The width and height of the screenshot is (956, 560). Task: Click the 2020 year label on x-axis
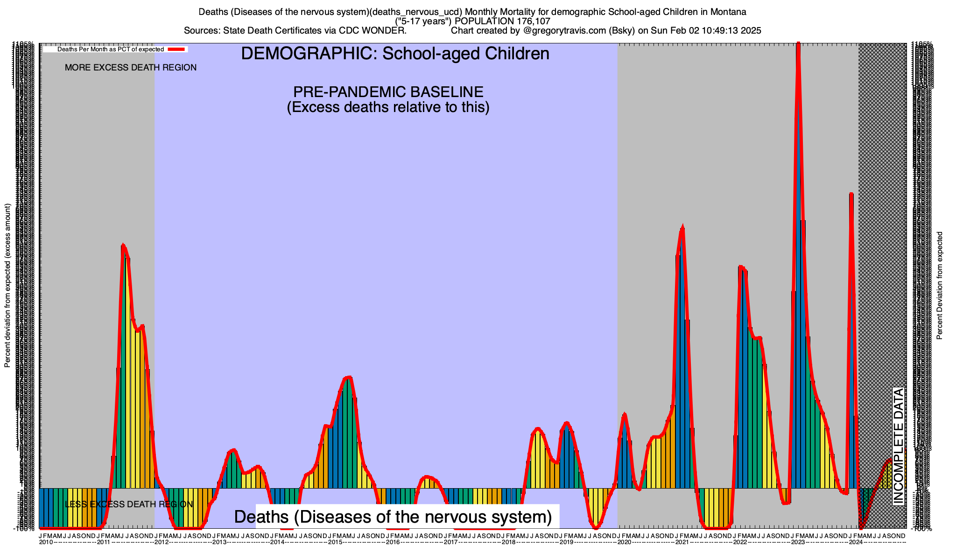click(624, 542)
